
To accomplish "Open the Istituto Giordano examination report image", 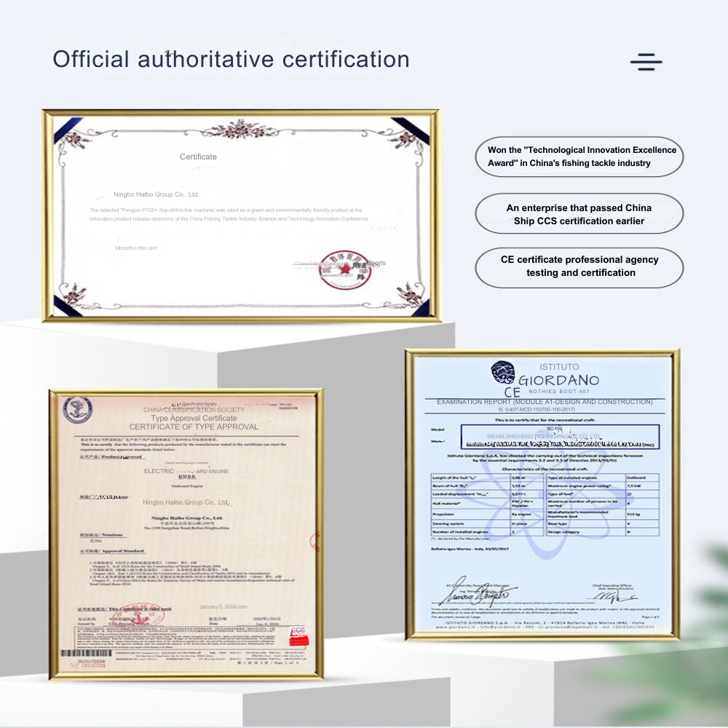I will tap(542, 495).
